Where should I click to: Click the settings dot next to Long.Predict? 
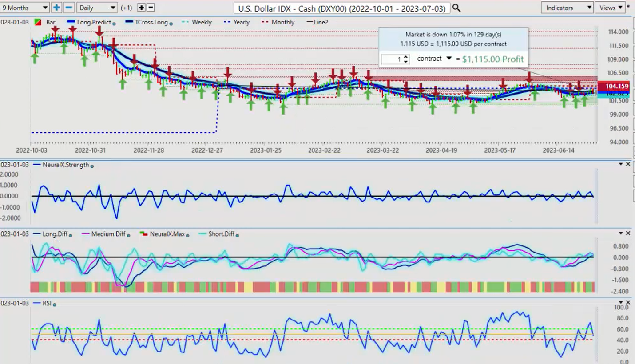114,24
